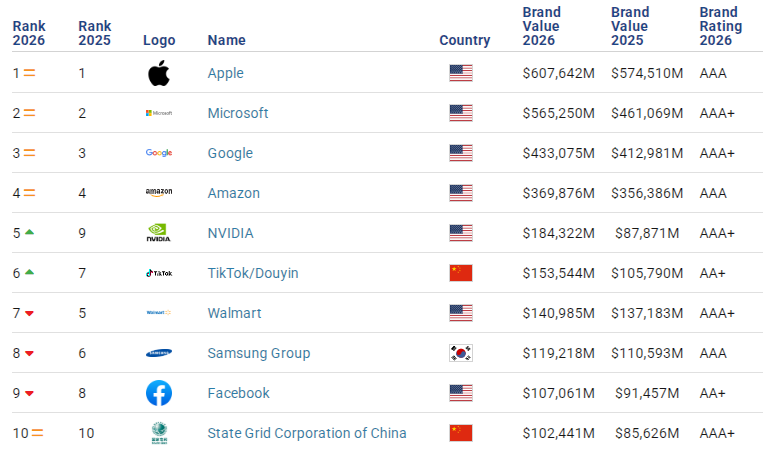Click the Microsoft logo in the table

pos(158,113)
